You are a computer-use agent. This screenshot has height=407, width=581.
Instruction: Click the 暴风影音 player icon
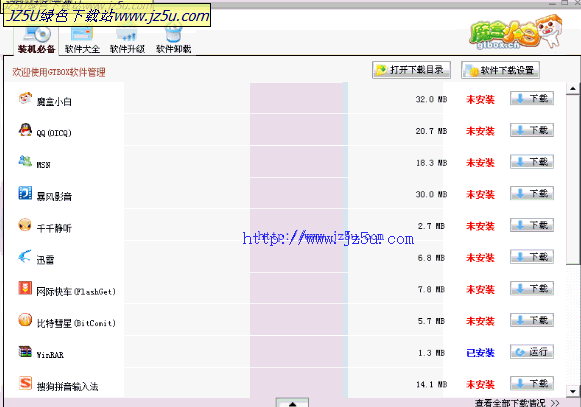[x=25, y=193]
